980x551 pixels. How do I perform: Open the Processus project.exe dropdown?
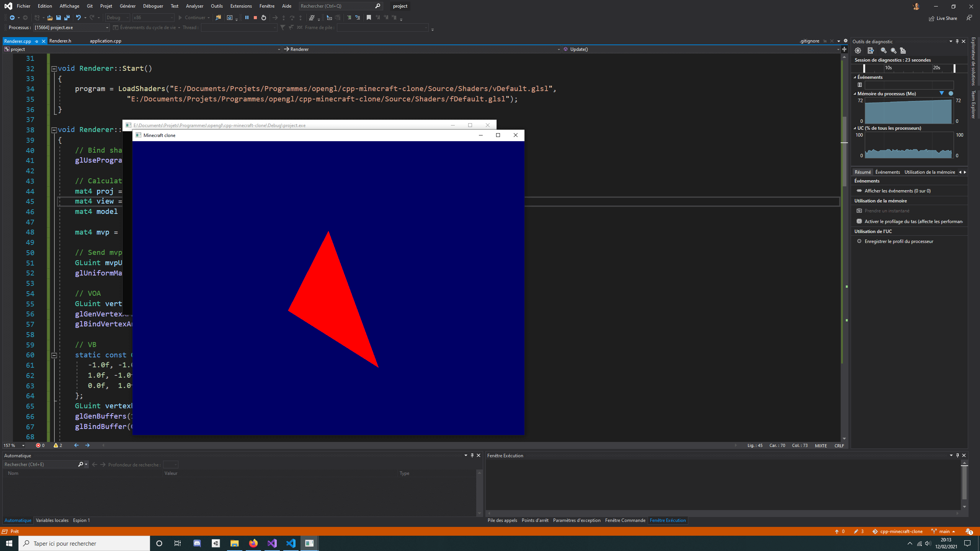[x=107, y=28]
